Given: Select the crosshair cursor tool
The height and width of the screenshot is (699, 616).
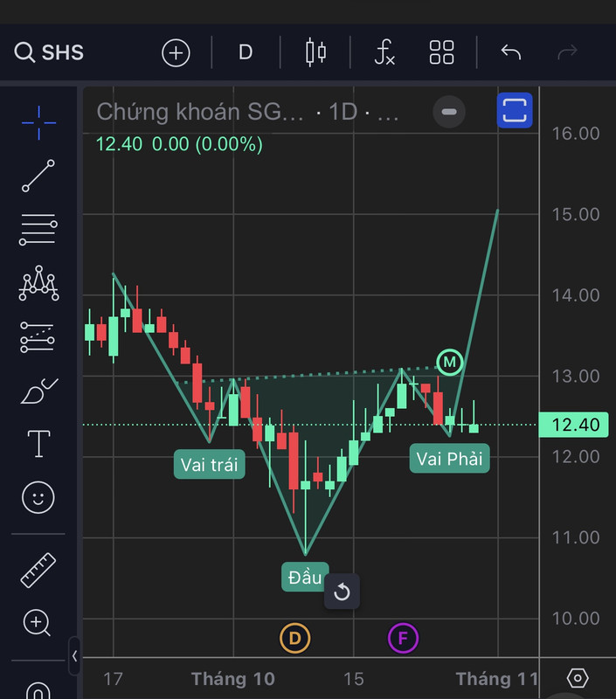Looking at the screenshot, I should (38, 122).
